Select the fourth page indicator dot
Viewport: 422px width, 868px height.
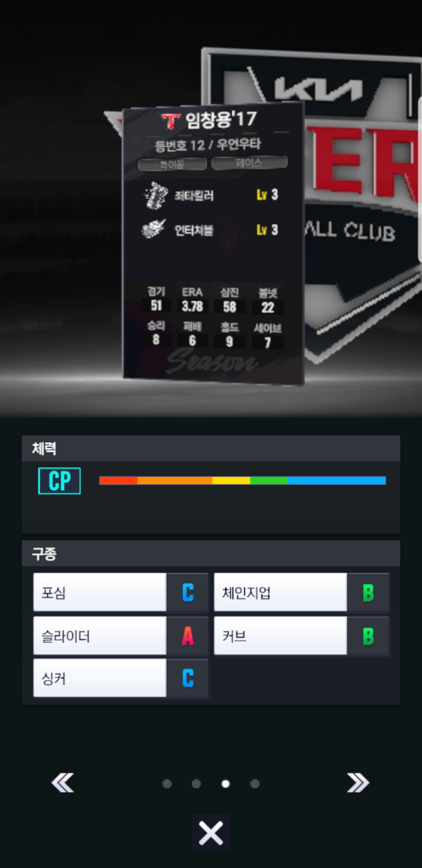coord(255,784)
